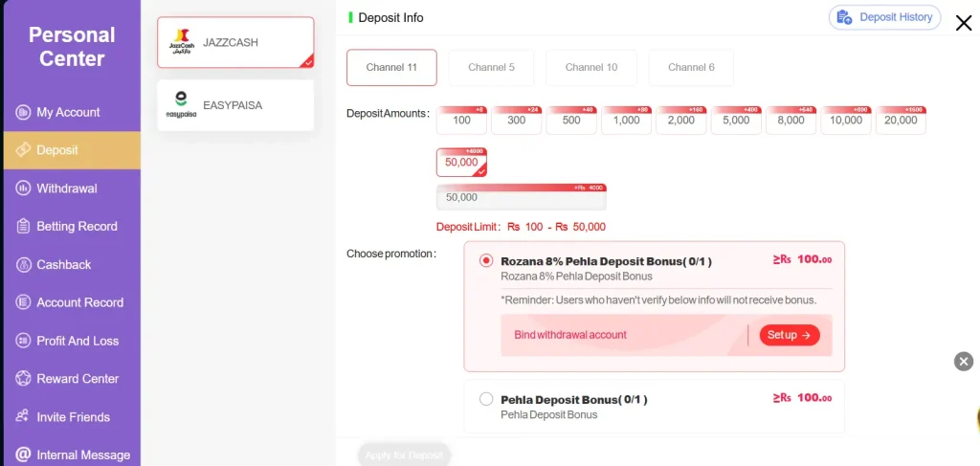Pick EASYPAISA as payment method

[x=235, y=105]
